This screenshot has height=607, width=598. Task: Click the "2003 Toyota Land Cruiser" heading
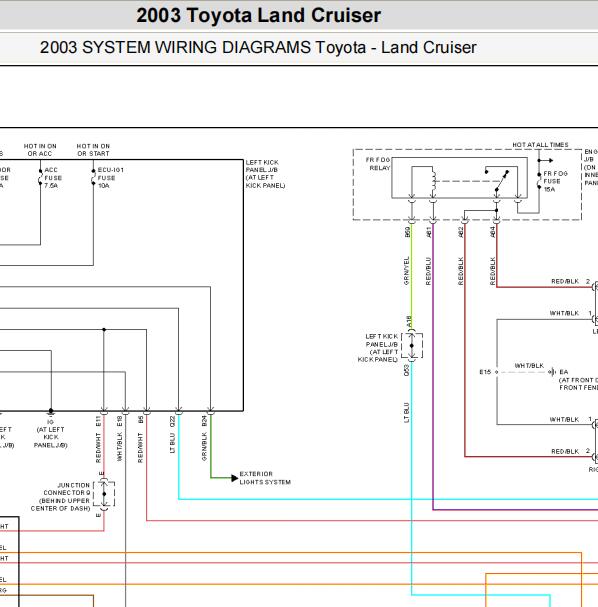tap(259, 16)
